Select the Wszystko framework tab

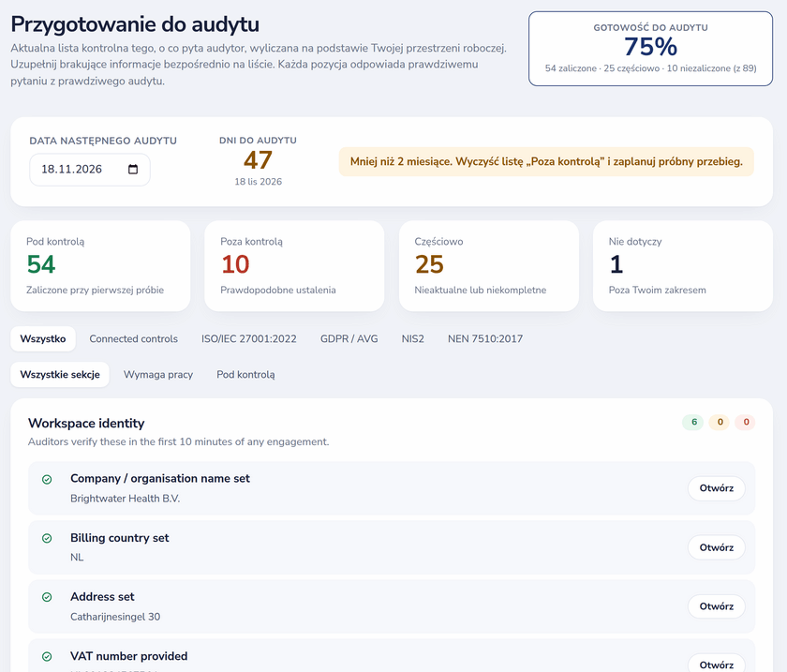pyautogui.click(x=43, y=339)
